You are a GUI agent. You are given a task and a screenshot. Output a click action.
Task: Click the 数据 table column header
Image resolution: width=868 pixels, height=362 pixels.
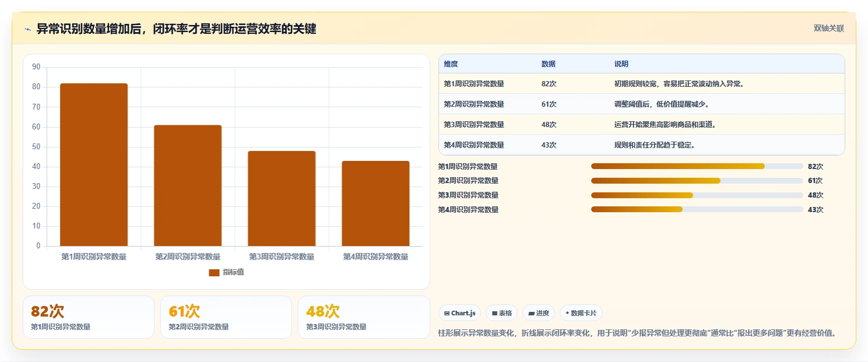pos(548,64)
